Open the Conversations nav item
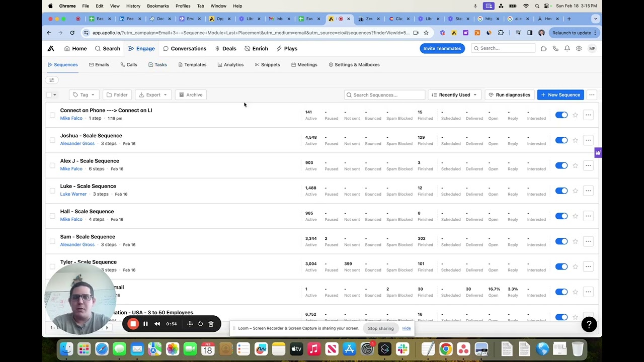Viewport: 644px width, 362px height. coord(185,49)
